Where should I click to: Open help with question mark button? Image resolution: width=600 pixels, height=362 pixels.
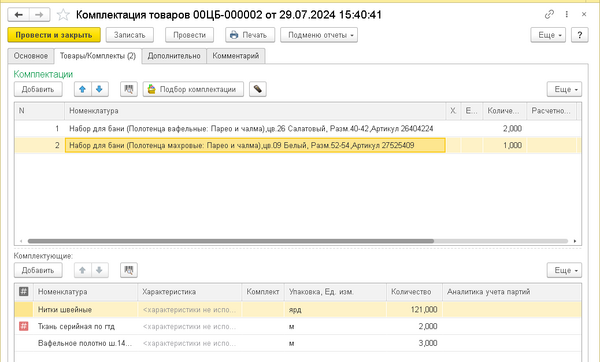[580, 35]
